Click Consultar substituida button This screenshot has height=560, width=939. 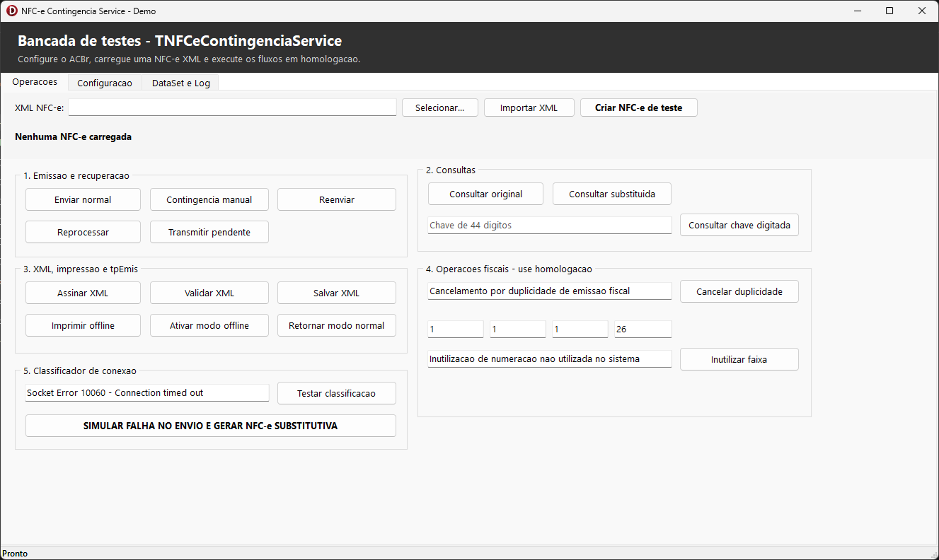(612, 194)
